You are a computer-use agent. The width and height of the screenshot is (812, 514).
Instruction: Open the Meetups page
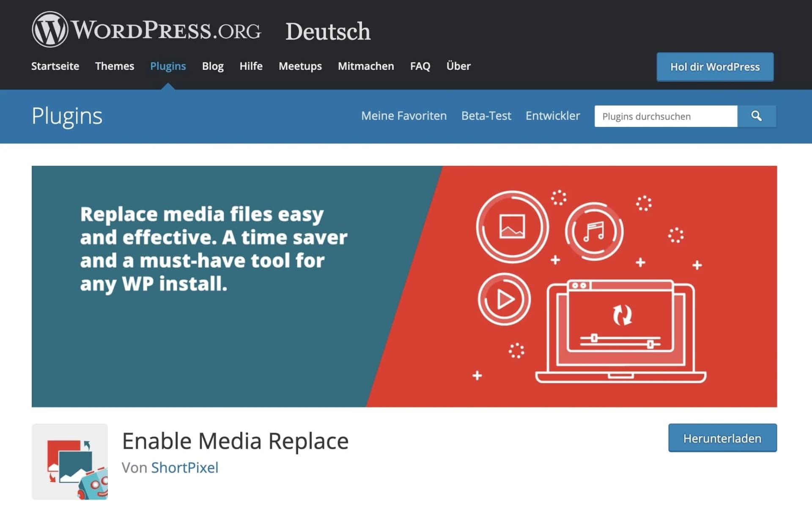(300, 66)
